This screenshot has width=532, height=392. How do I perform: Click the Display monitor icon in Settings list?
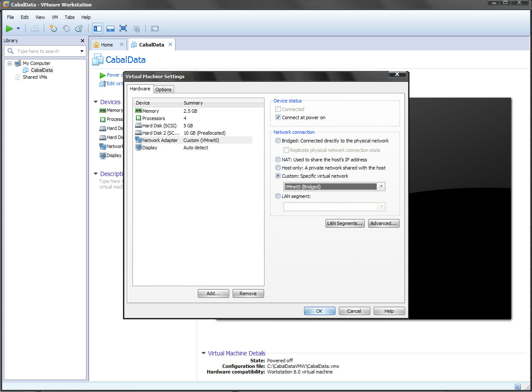tap(138, 148)
